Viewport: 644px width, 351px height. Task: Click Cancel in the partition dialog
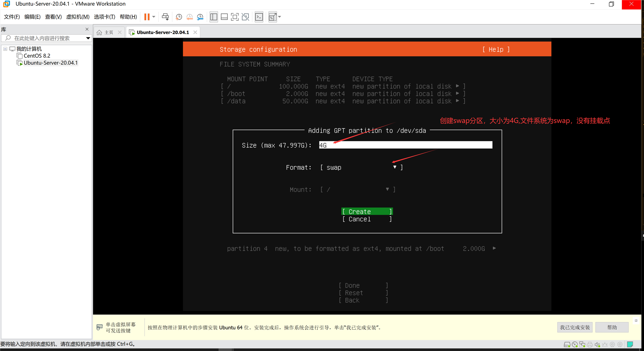pyautogui.click(x=367, y=219)
